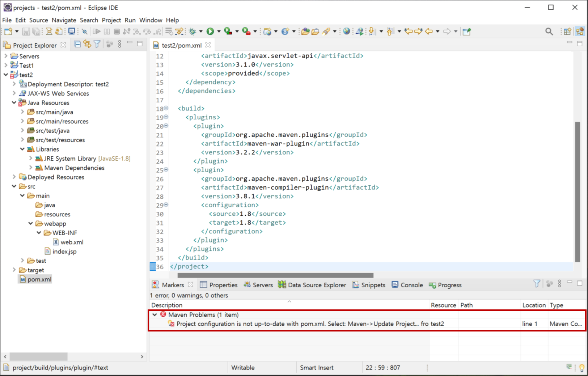Viewport: 588px width, 376px height.
Task: Switch to the Properties tab
Action: (219, 285)
